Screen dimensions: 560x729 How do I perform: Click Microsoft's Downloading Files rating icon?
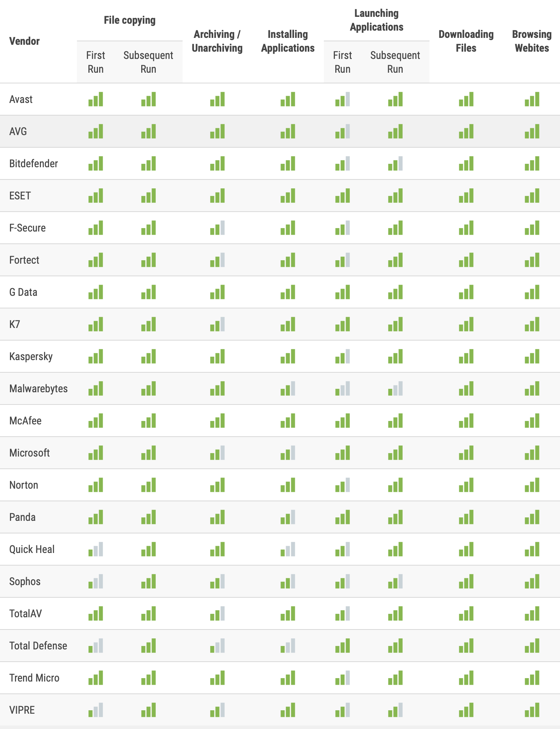coord(466,453)
